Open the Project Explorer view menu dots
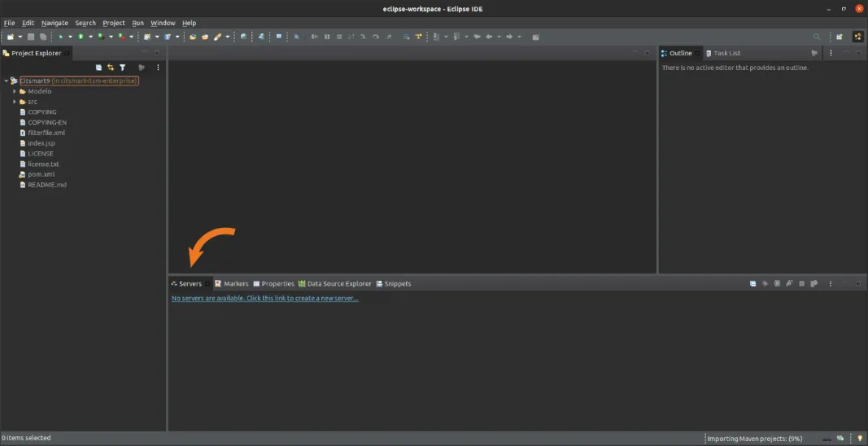The width and height of the screenshot is (868, 446). click(158, 67)
